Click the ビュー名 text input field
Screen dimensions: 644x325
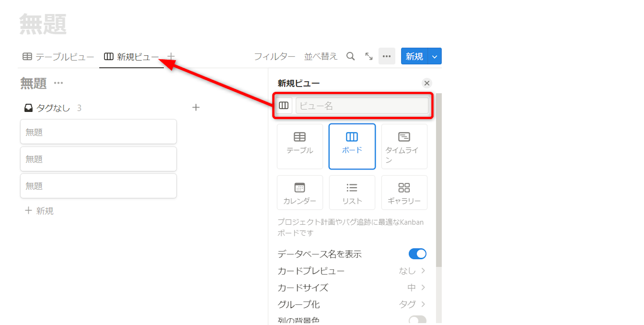(362, 105)
